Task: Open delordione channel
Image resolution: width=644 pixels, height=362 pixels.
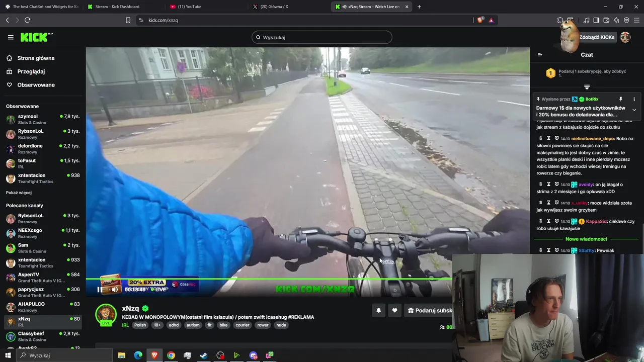Action: 43,148
